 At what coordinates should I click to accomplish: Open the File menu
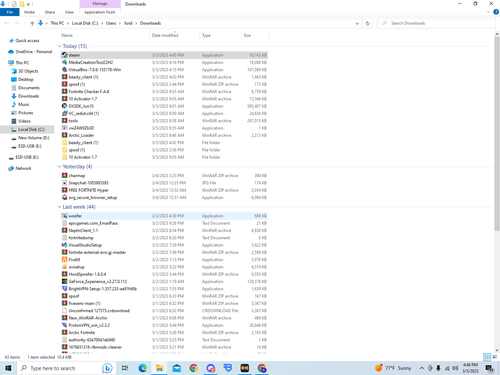(x=10, y=12)
